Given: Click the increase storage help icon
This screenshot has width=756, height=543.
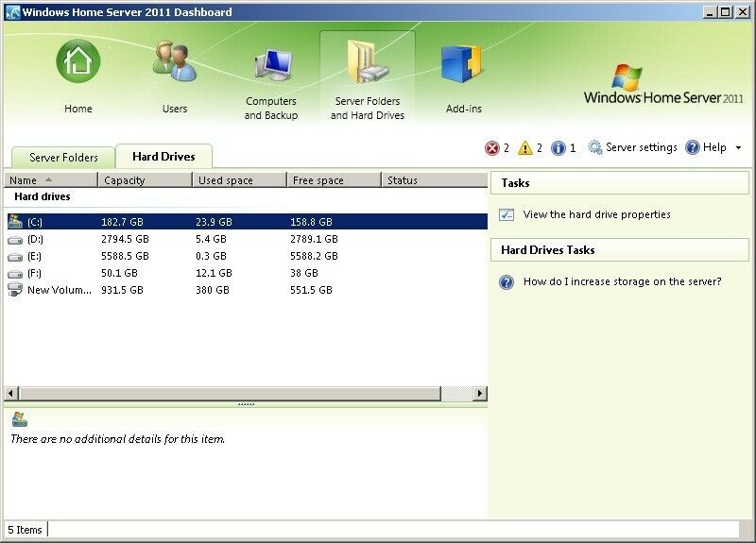Looking at the screenshot, I should tap(507, 281).
